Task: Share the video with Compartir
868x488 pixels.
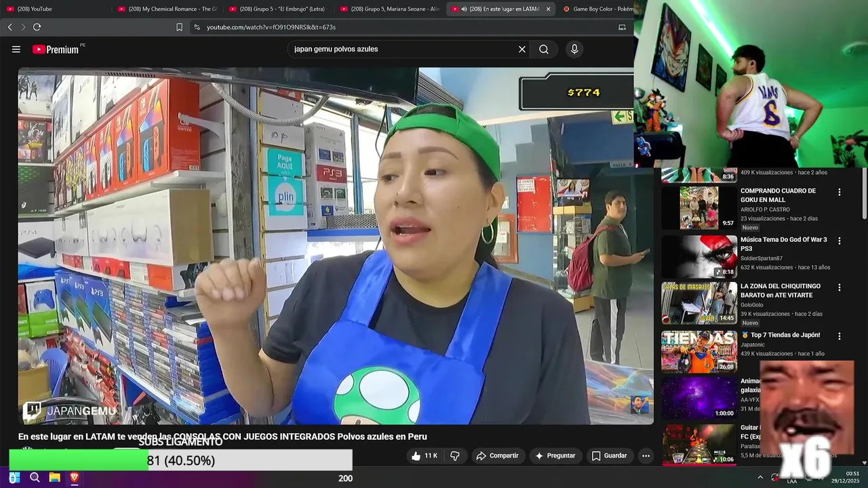Action: (497, 455)
